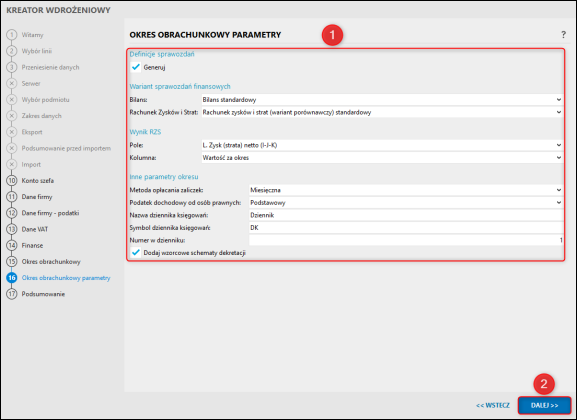Click step 15 circle icon Okres obrachunkowy
This screenshot has height=420, width=577.
pyautogui.click(x=12, y=262)
